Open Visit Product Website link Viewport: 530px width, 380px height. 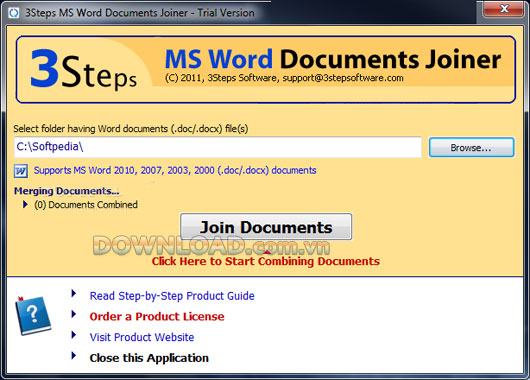(x=142, y=337)
